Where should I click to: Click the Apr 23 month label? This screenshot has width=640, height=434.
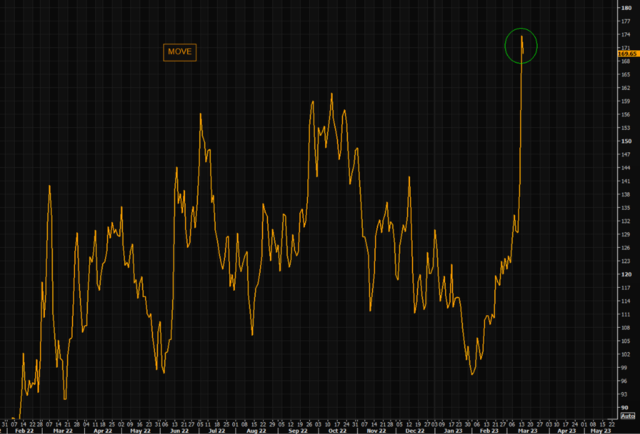coord(566,429)
